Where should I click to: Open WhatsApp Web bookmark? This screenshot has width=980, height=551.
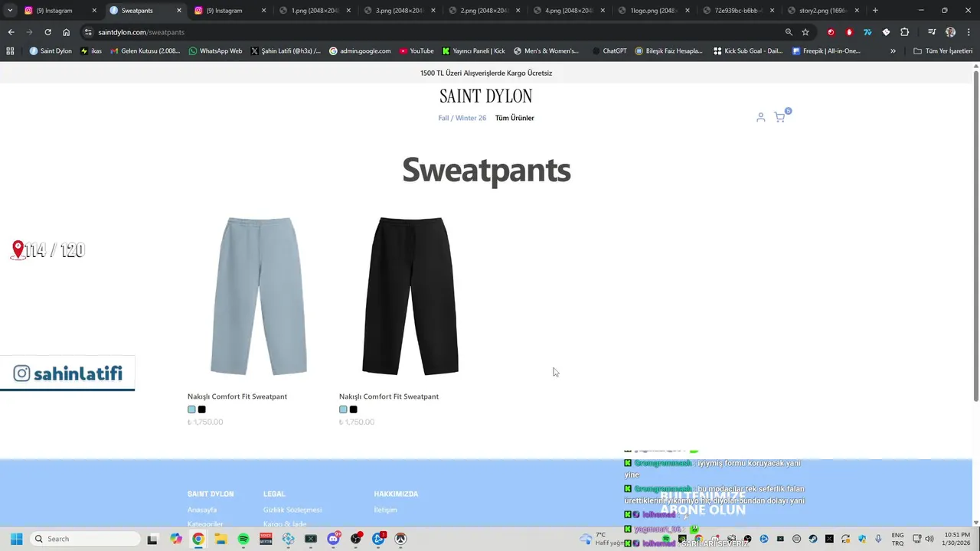[215, 51]
